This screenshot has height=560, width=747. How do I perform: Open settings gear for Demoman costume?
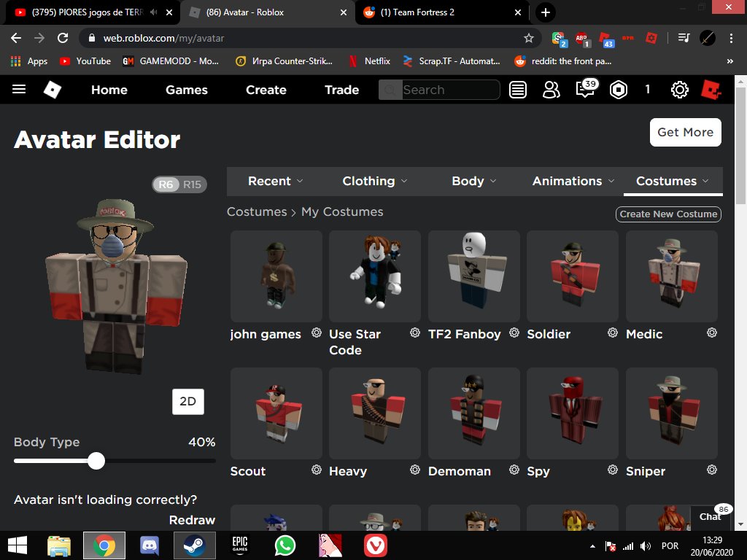coord(514,470)
